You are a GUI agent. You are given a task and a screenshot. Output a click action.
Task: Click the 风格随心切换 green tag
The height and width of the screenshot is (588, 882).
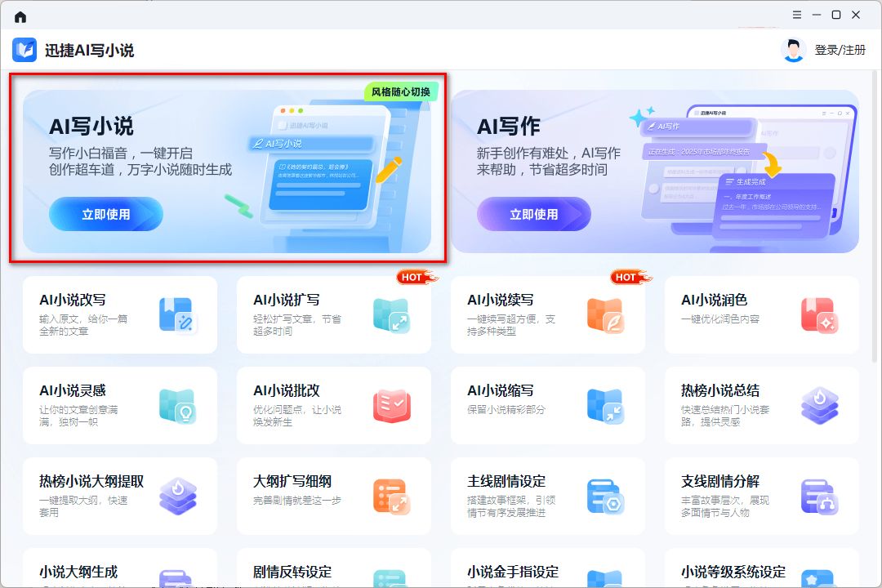pos(400,91)
